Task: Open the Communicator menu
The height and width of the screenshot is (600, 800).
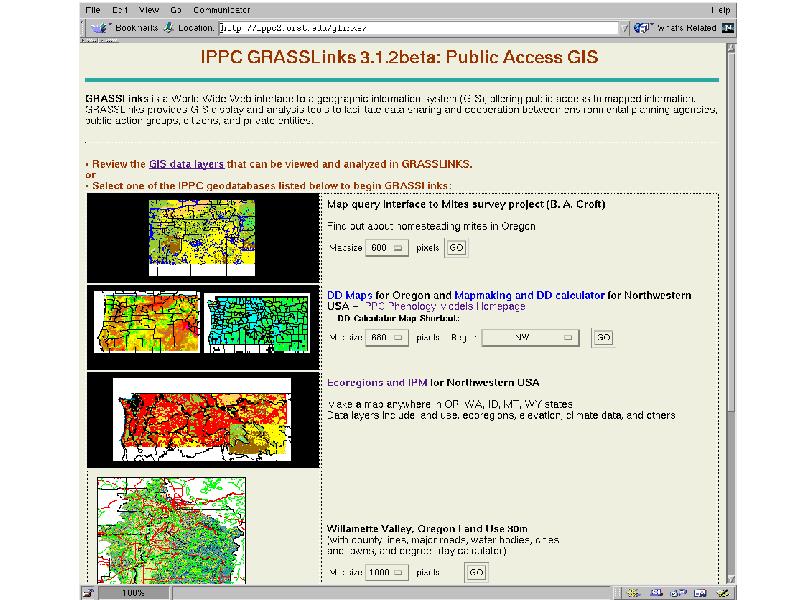Action: pos(221,10)
